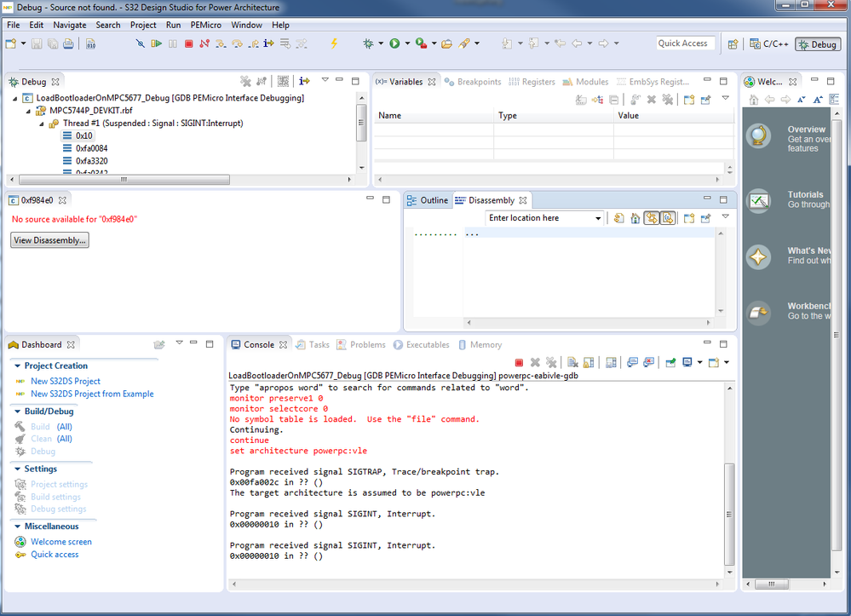
Task: Switch to the Memory tab
Action: [x=480, y=345]
